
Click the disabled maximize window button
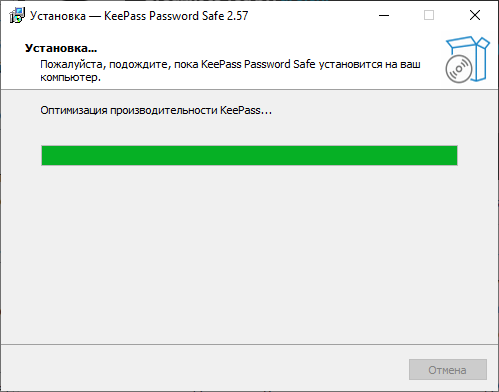coord(429,15)
